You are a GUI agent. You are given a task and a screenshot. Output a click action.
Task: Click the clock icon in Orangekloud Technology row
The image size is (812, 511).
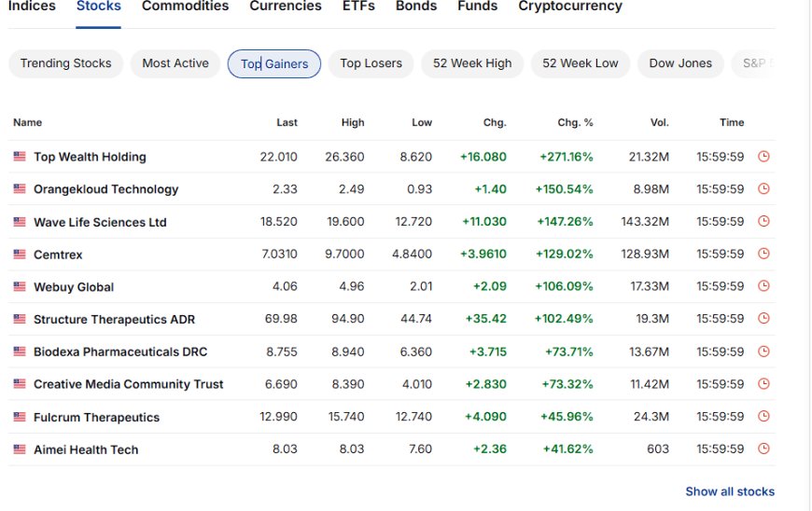pyautogui.click(x=763, y=188)
